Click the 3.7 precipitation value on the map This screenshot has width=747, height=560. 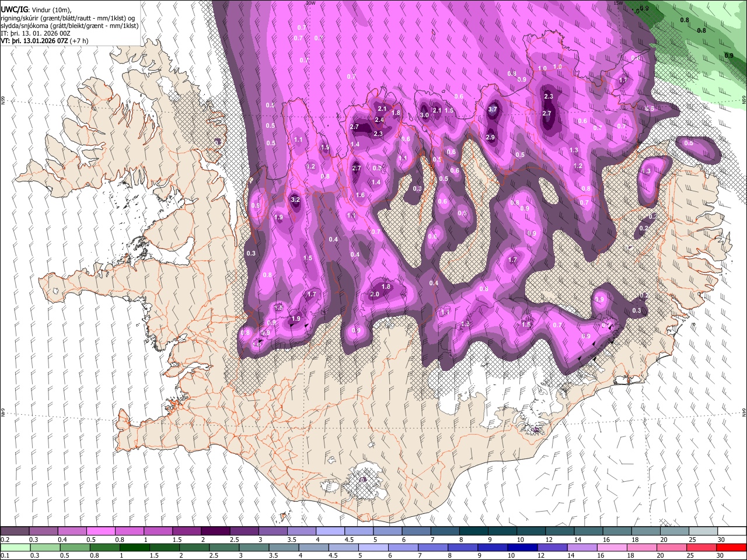493,109
